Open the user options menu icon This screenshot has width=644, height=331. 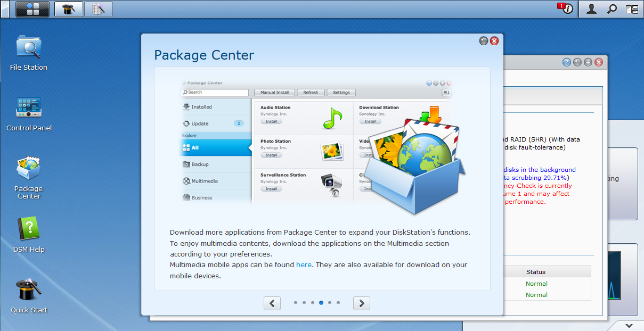(591, 9)
